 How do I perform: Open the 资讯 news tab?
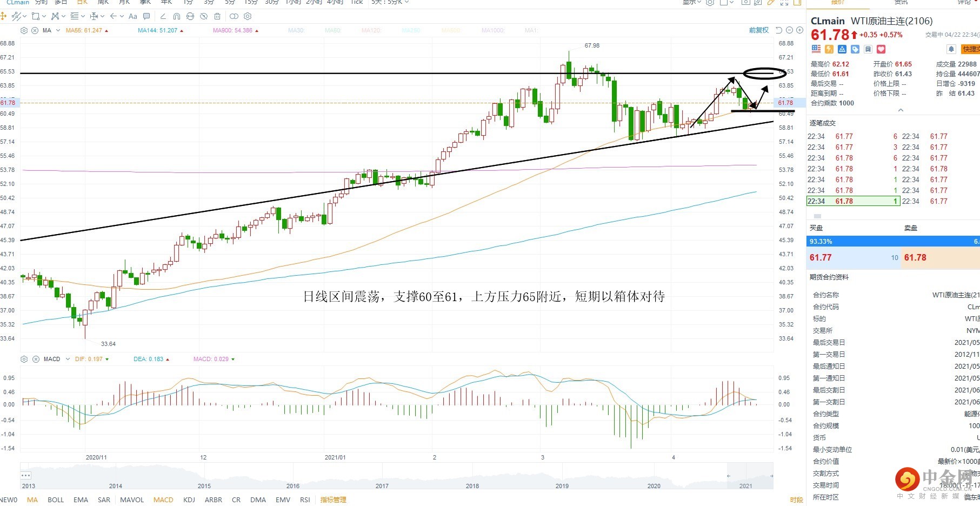click(901, 2)
